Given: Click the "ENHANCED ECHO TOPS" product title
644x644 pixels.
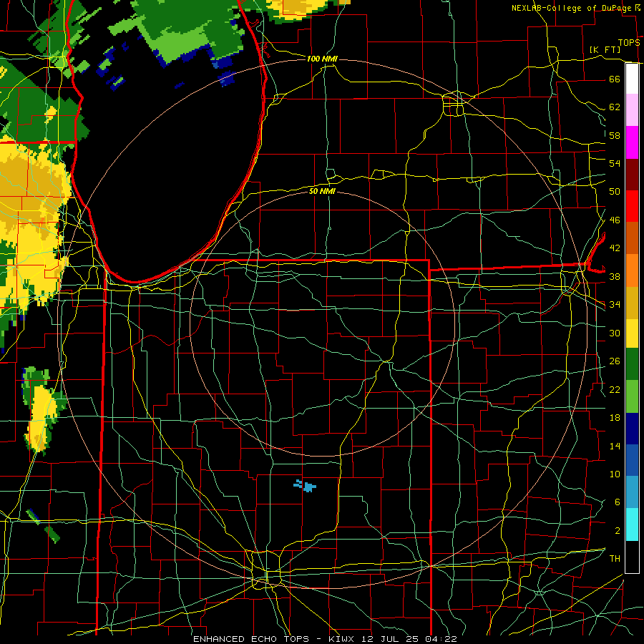Looking at the screenshot, I should point(250,639).
